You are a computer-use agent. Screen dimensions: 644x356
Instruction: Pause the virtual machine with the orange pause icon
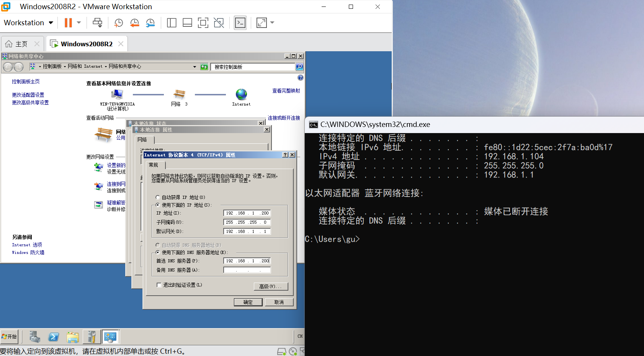[68, 23]
